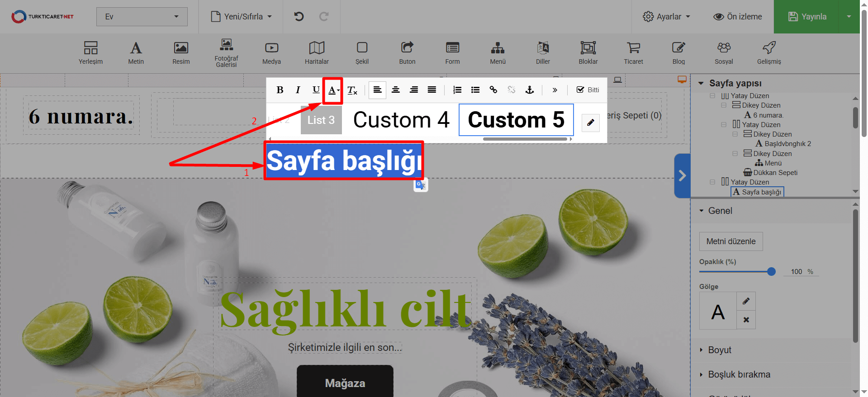Open the text color picker
The height and width of the screenshot is (397, 868).
click(x=333, y=90)
